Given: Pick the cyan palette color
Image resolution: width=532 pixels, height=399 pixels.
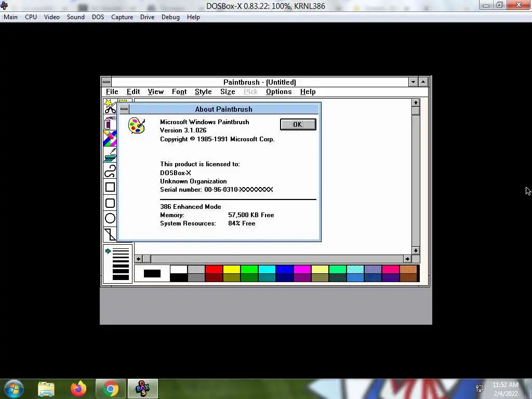Looking at the screenshot, I should (267, 270).
